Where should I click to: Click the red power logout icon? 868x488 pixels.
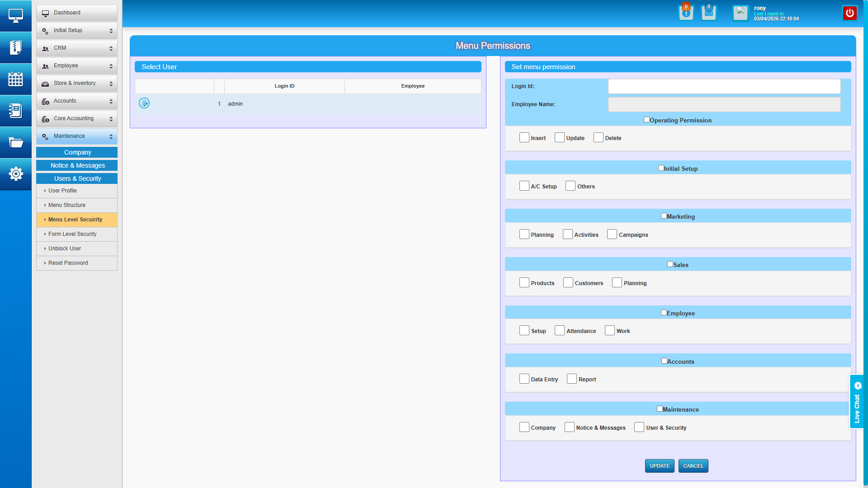[849, 13]
